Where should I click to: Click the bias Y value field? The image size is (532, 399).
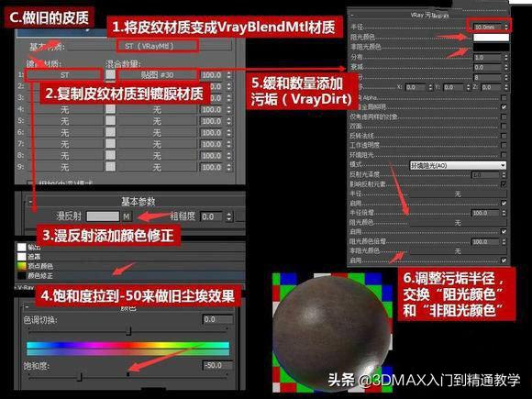coord(453,87)
